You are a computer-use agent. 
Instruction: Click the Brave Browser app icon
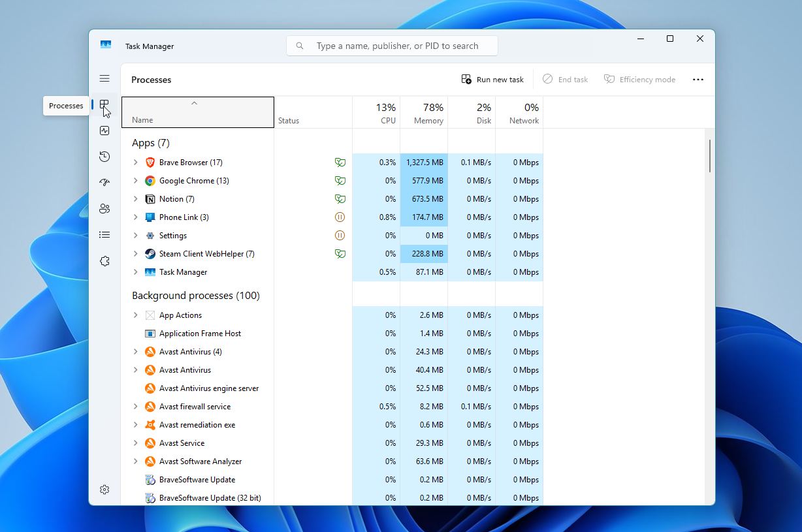[x=150, y=163]
